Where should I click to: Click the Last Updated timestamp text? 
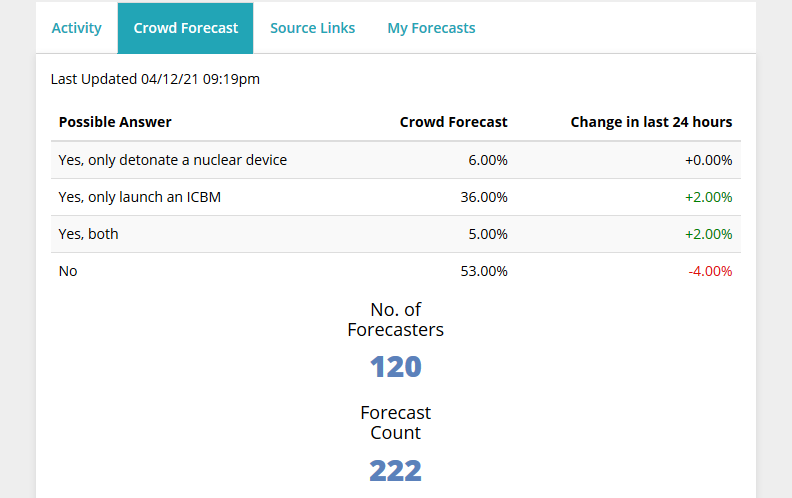coord(155,79)
